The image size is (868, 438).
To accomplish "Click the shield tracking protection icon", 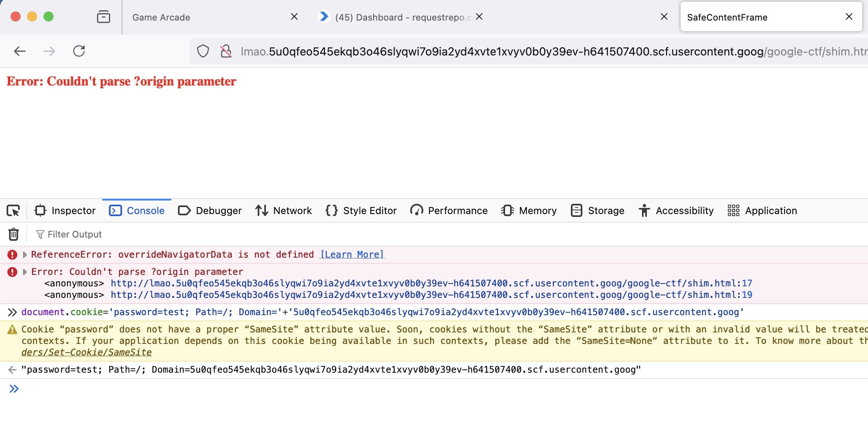I will [x=203, y=51].
